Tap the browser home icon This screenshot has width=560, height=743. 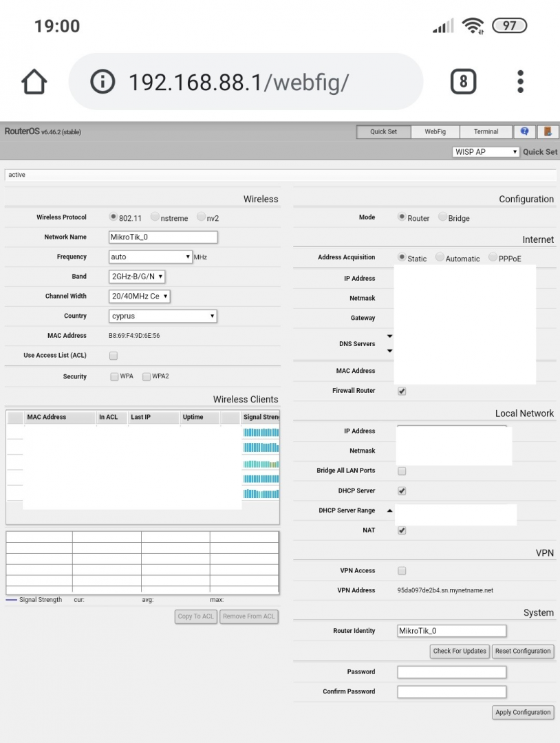pos(34,82)
